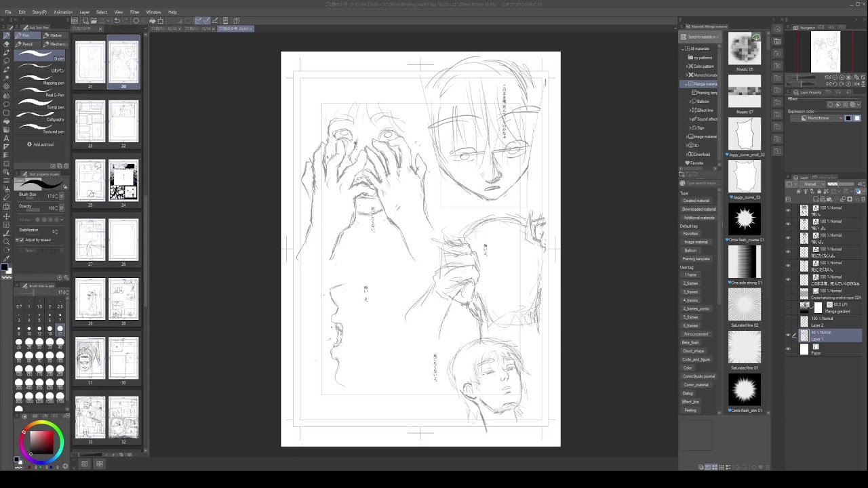Viewport: 868px width, 488px height.
Task: Toggle visibility of the fifth text layer
Action: pos(788,266)
